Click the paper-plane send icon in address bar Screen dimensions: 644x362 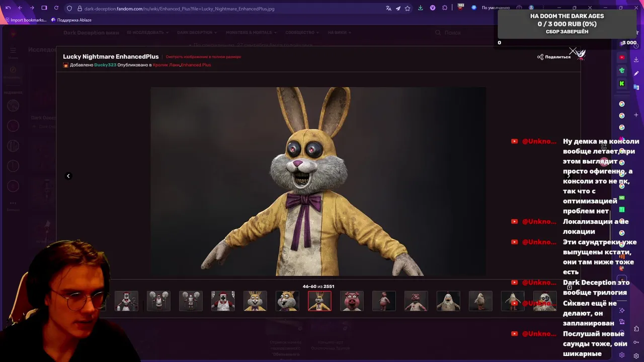pyautogui.click(x=398, y=8)
